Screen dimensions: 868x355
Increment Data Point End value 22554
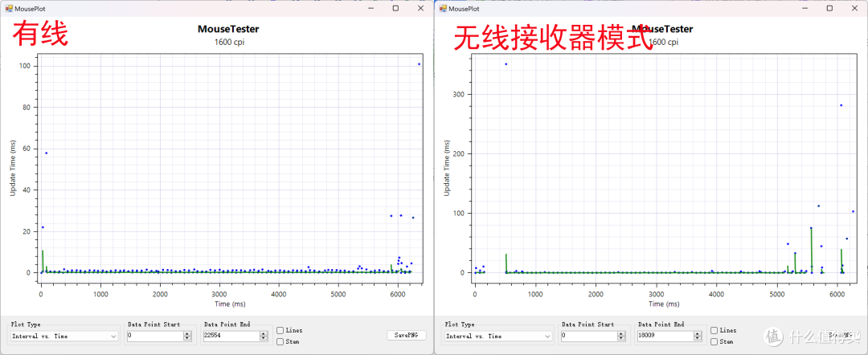tap(264, 333)
